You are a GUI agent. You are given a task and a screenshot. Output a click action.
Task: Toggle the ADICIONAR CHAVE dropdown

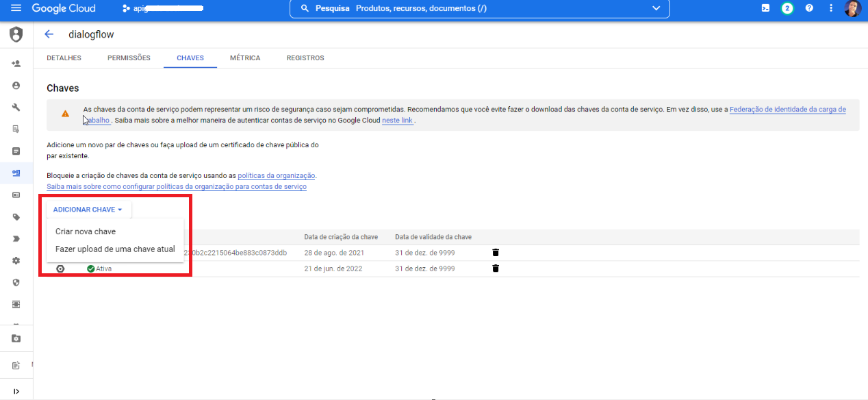[x=88, y=210]
